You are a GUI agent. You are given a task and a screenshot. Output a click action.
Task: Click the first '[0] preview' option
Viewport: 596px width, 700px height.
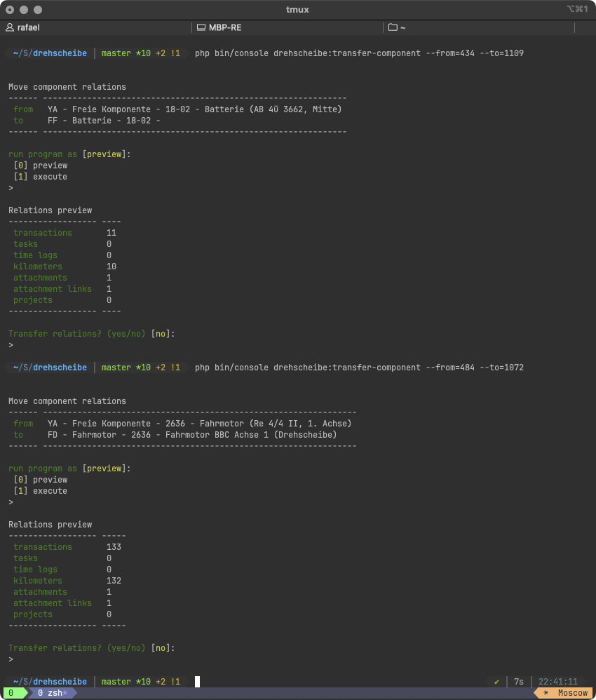[41, 166]
